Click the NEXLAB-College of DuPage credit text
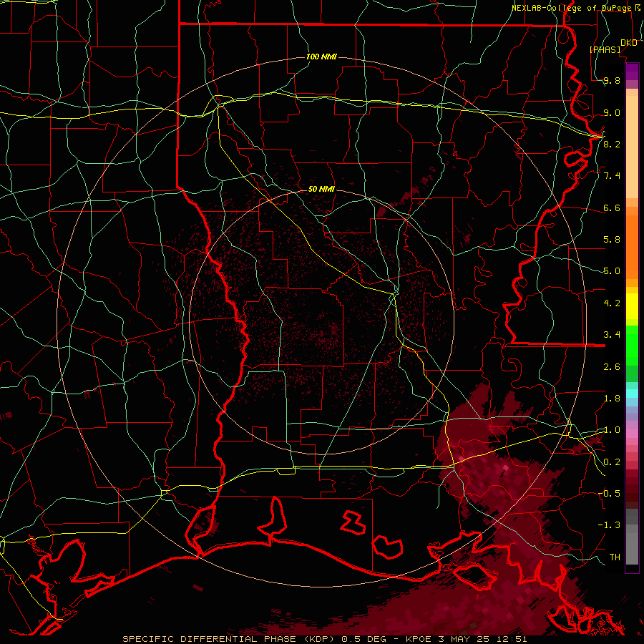 click(x=574, y=8)
